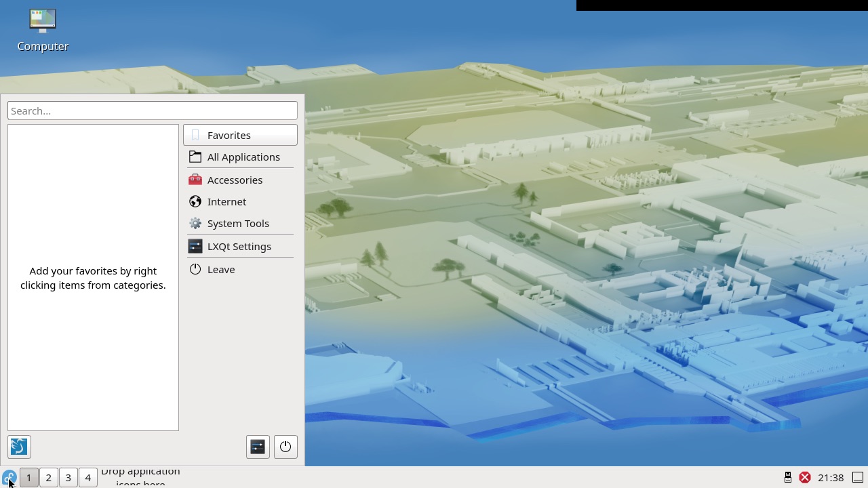Select the LXQt Settings category
The image size is (868, 488).
pos(240,246)
